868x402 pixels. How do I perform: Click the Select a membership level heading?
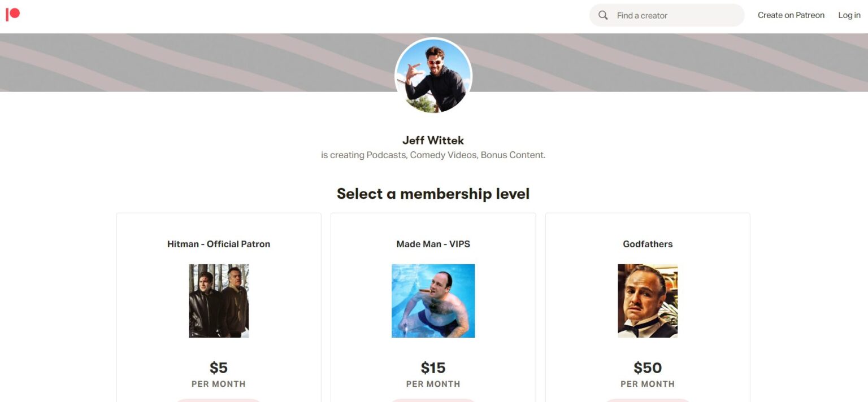[433, 193]
